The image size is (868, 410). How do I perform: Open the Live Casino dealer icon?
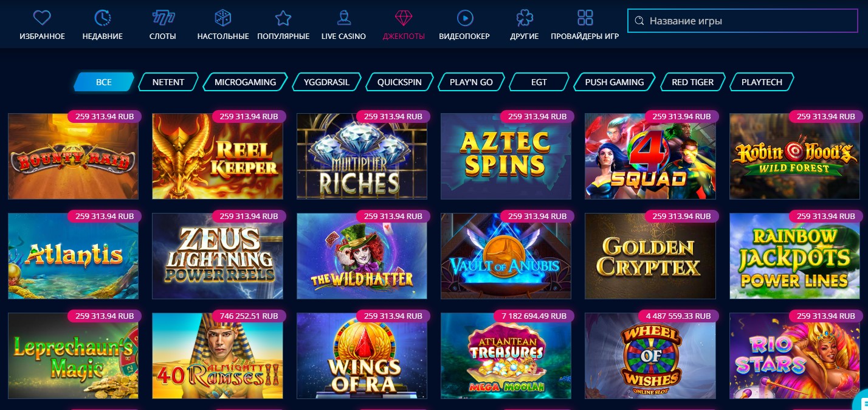pyautogui.click(x=343, y=17)
